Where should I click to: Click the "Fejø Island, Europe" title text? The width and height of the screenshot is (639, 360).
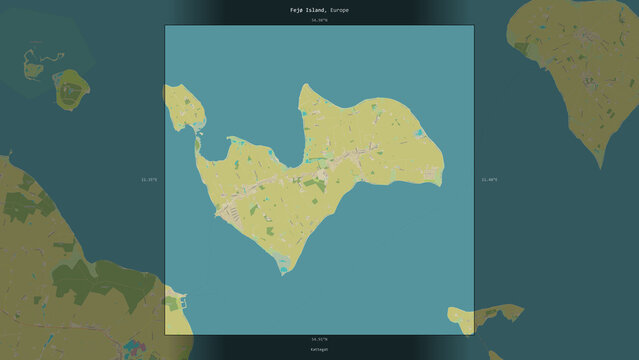(x=319, y=10)
